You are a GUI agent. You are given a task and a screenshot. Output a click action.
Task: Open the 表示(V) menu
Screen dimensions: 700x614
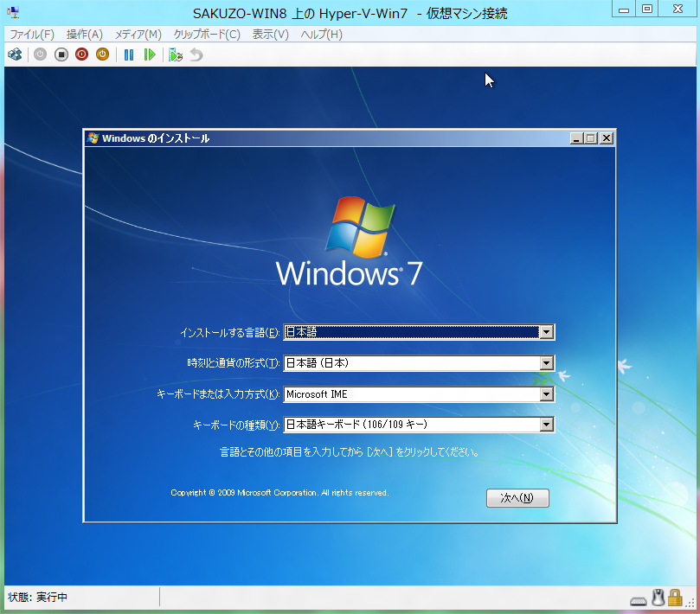(271, 35)
